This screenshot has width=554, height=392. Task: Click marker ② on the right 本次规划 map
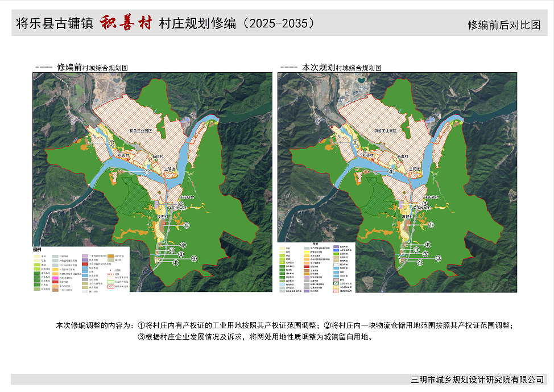tap(425, 204)
